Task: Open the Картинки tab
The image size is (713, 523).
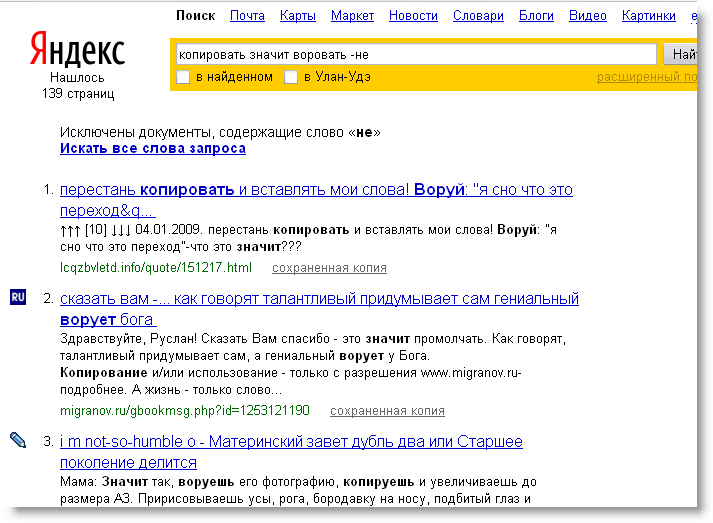Action: point(648,16)
